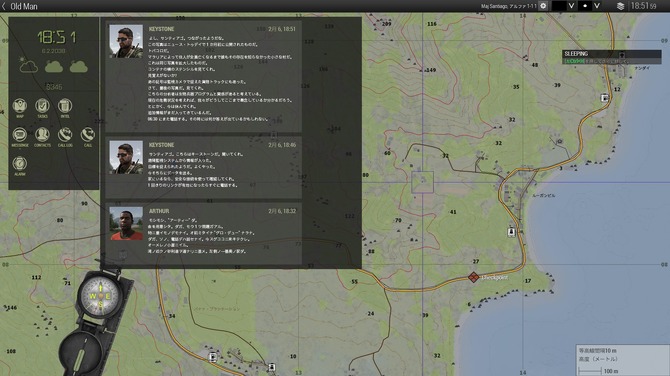The height and width of the screenshot is (376, 670).
Task: Open the Arthur message from 18:32
Action: pyautogui.click(x=203, y=233)
